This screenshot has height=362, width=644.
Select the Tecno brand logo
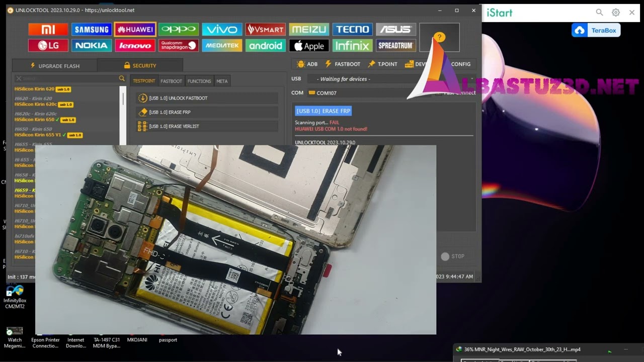[x=353, y=30]
